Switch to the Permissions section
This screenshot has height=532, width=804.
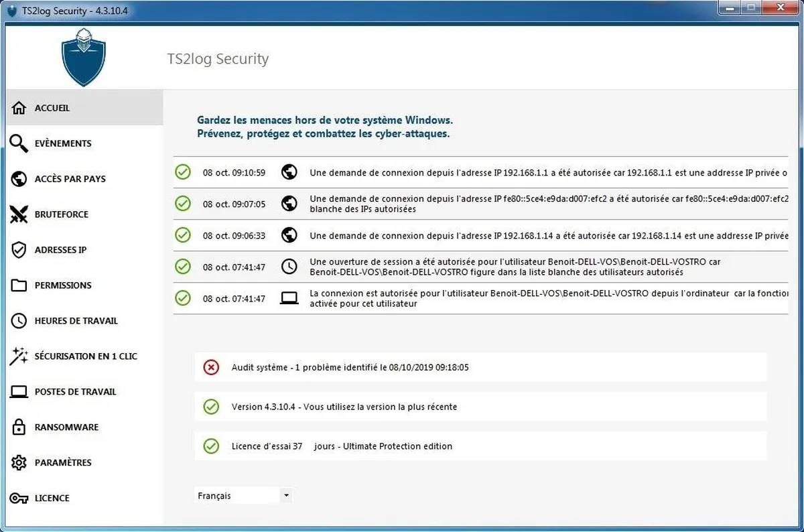coord(62,285)
